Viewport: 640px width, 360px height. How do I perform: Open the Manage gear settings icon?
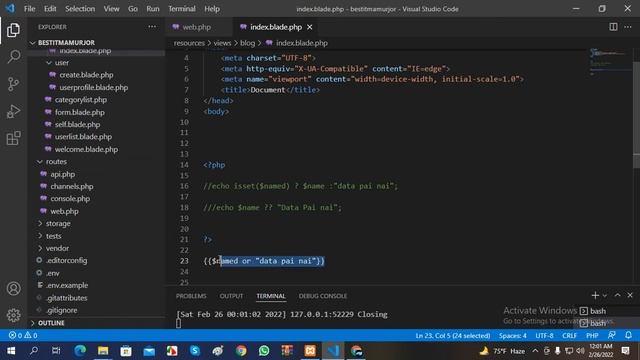(x=13, y=315)
